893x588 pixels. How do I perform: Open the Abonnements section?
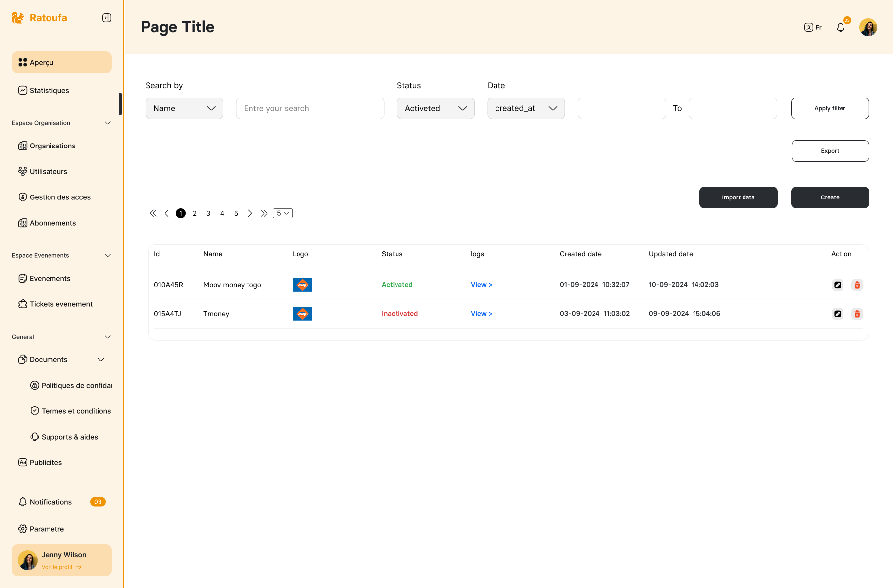pos(52,223)
